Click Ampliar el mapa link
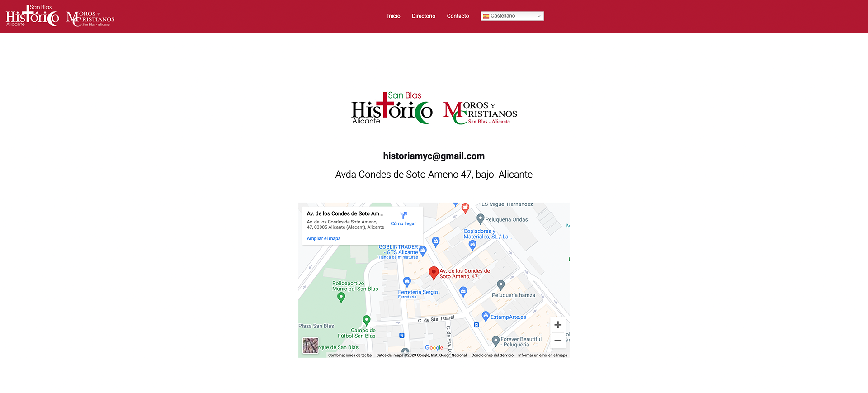Viewport: 868px width, 393px height. pyautogui.click(x=324, y=238)
